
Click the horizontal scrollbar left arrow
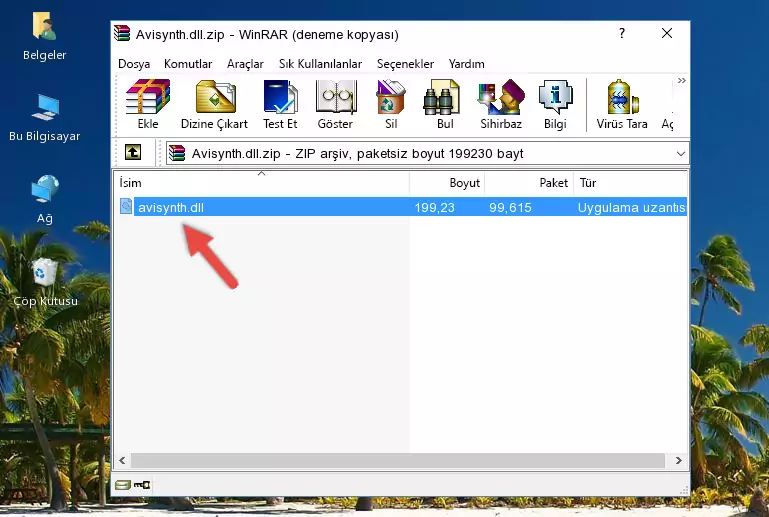pos(122,460)
